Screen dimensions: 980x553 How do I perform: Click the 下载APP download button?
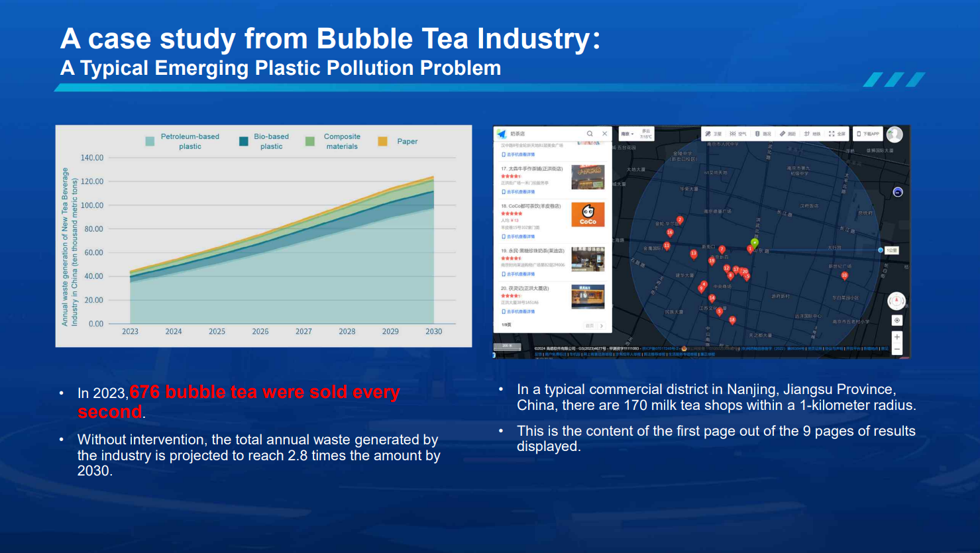point(868,134)
